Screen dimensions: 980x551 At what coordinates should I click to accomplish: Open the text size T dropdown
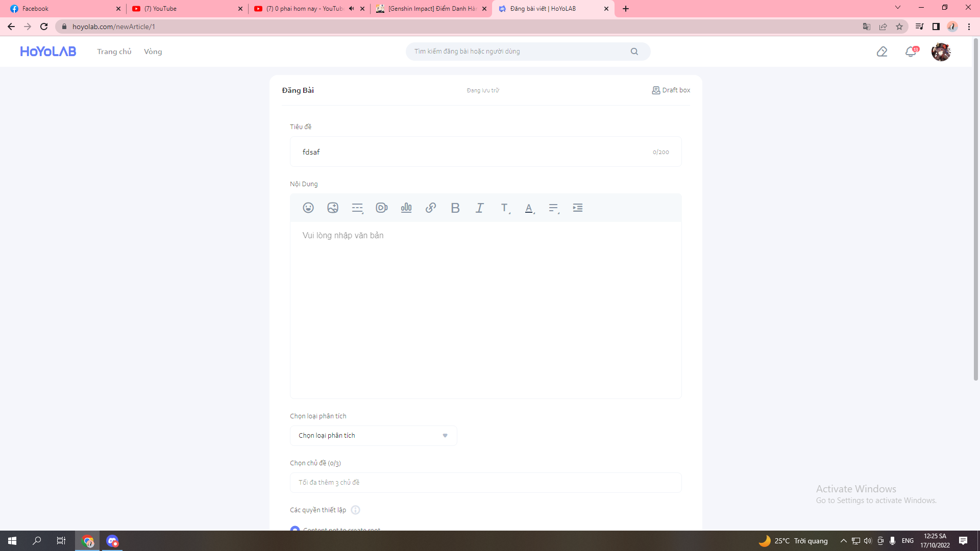[505, 208]
